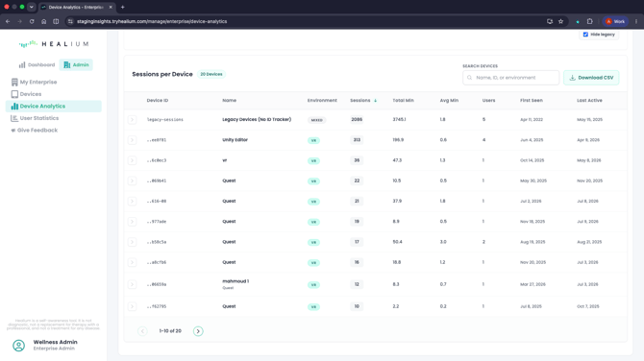This screenshot has width=644, height=361.
Task: Switch to the Dashboard tab
Action: tap(37, 65)
